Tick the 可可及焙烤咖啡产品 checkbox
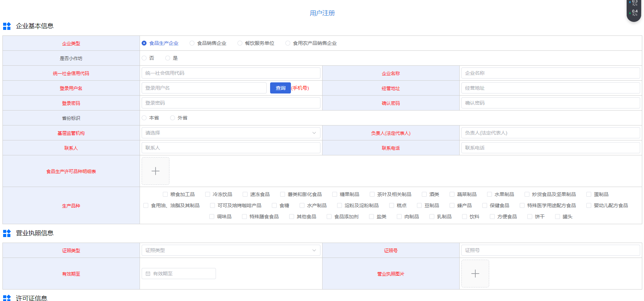 coord(212,205)
